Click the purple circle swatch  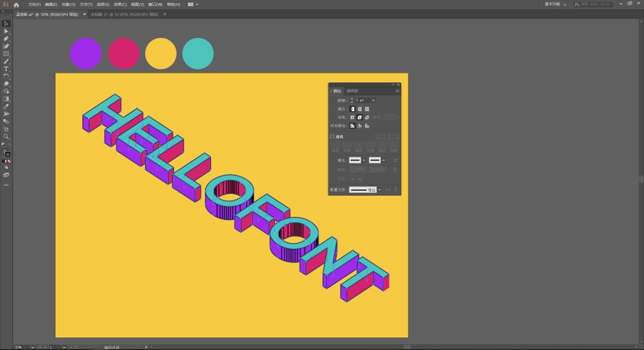coord(85,54)
